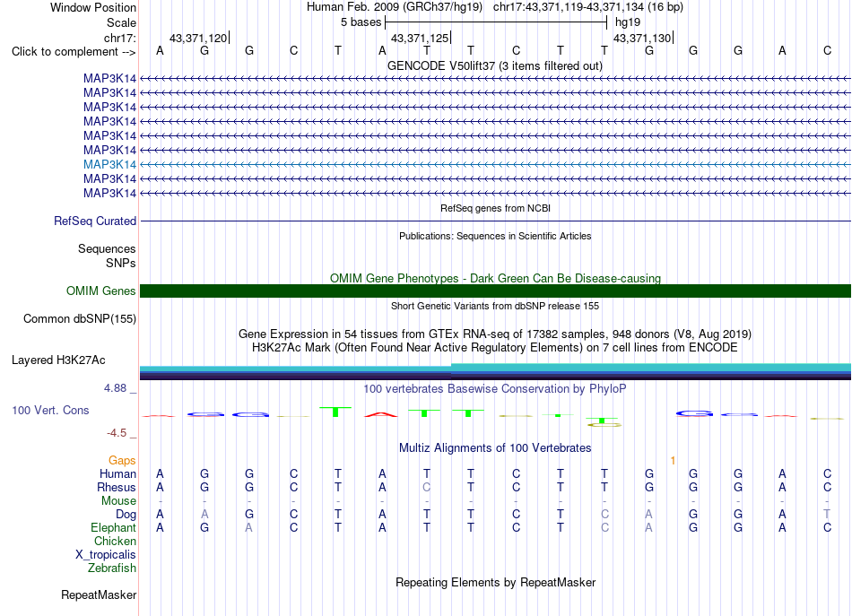Screen dimensions: 852x616
Task: Click Repeating Elements by RepeatMasker title
Action: (x=495, y=582)
